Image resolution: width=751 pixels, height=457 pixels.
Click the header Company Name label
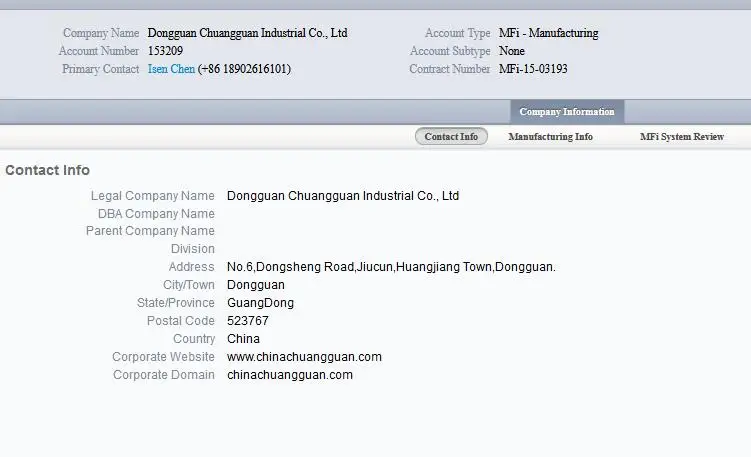pyautogui.click(x=101, y=33)
